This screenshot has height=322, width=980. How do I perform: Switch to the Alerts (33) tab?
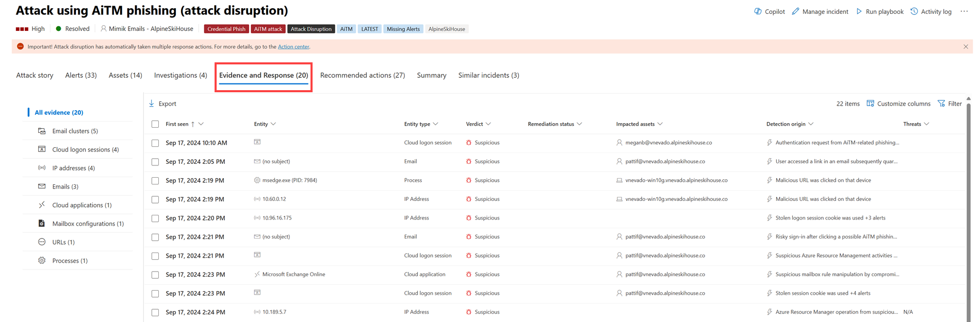click(81, 75)
